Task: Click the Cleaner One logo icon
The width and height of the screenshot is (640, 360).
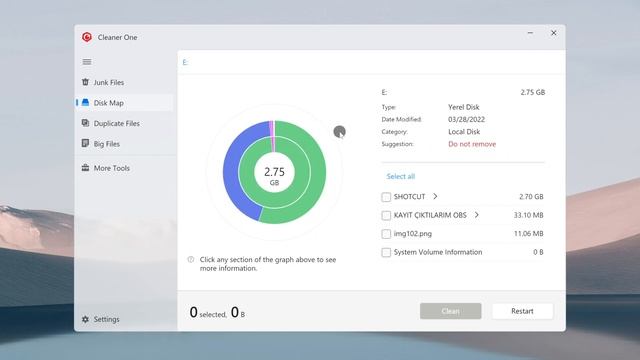Action: click(87, 37)
